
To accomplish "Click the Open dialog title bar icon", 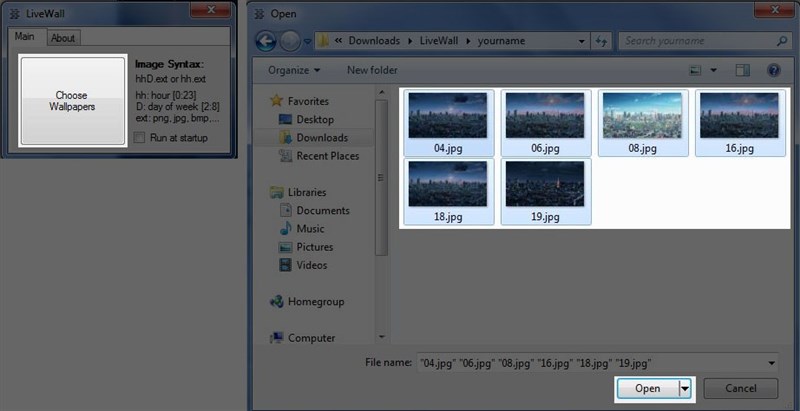I will tap(259, 14).
